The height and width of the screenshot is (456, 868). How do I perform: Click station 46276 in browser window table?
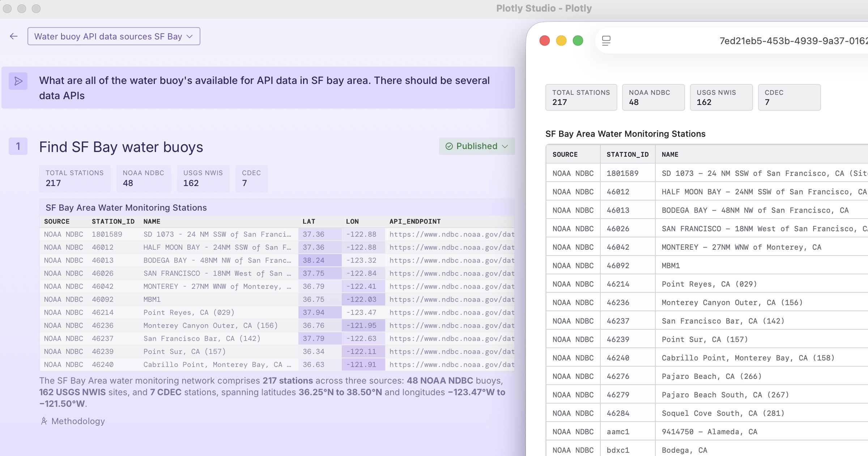coord(618,376)
